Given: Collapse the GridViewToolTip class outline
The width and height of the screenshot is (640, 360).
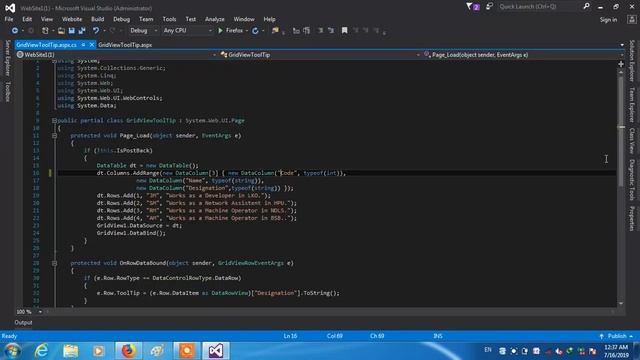Looking at the screenshot, I should point(54,121).
